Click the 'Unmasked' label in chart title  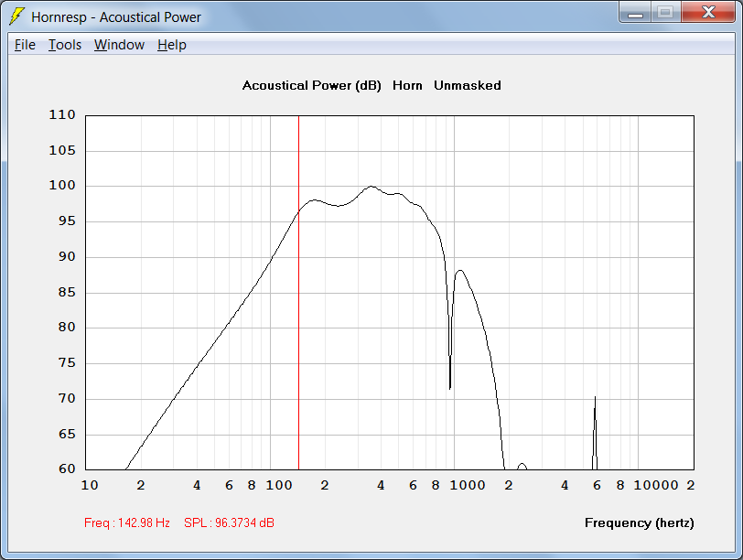tap(468, 85)
